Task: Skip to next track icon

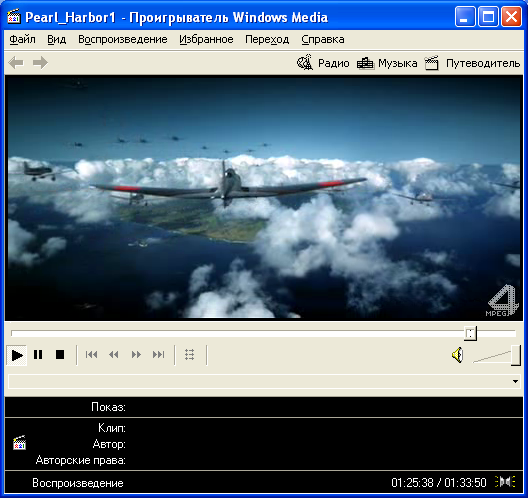Action: point(158,355)
